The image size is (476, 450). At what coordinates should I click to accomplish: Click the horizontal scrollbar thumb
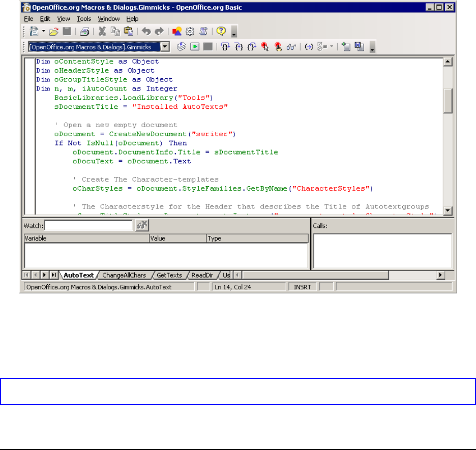pyautogui.click(x=315, y=275)
